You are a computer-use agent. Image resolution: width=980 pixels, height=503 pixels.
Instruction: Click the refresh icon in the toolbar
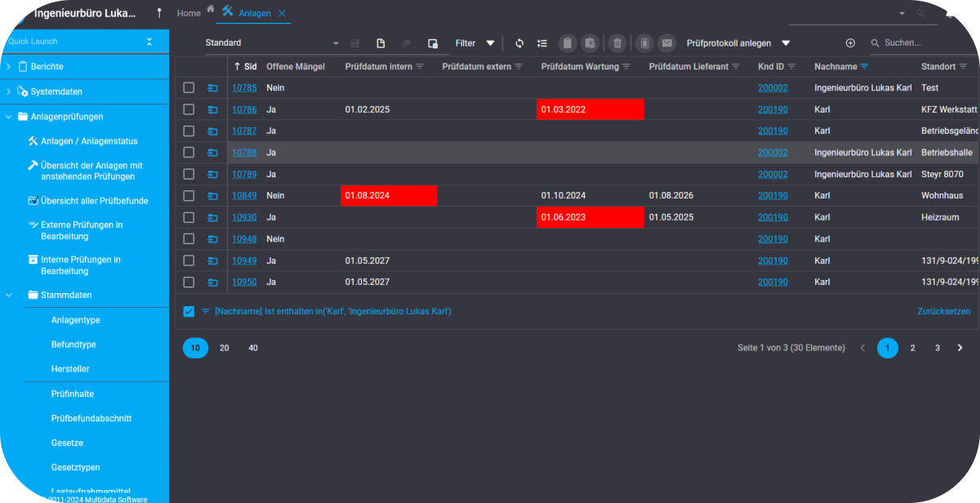pos(519,43)
